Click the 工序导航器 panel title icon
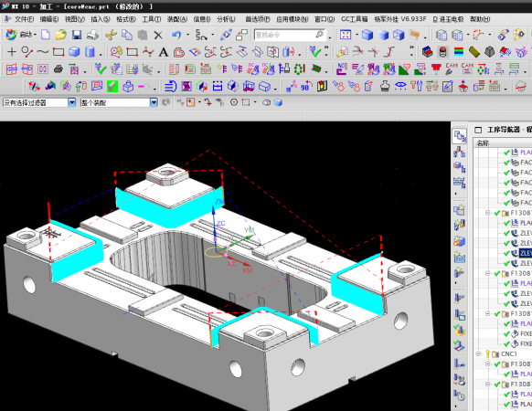The height and width of the screenshot is (411, 532). click(x=478, y=130)
